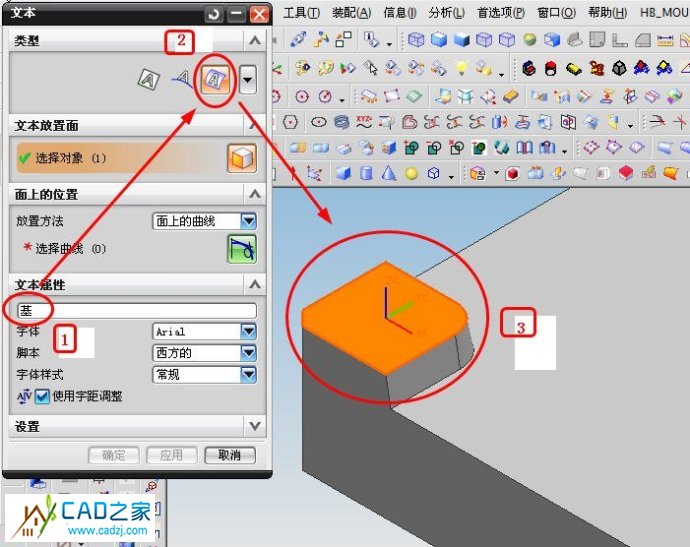Image resolution: width=690 pixels, height=547 pixels.
Task: Expand the 设置 section
Action: tap(255, 427)
